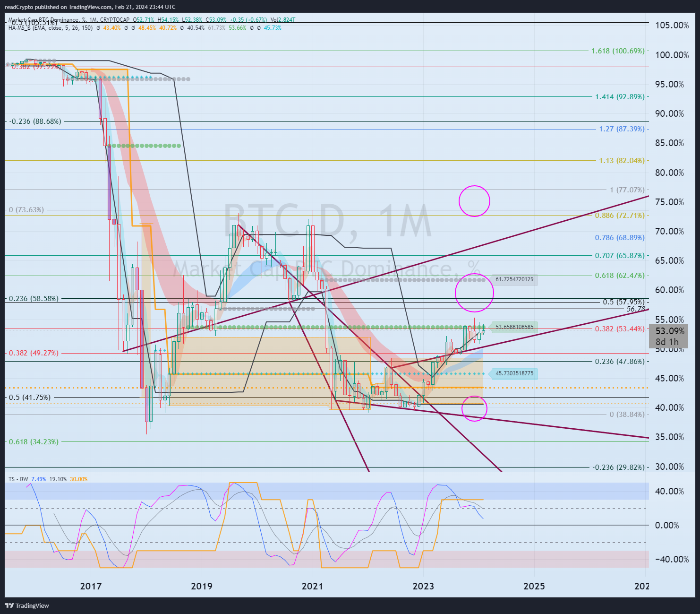Click the 1.27 (87.39%) Fibonacci label

click(x=622, y=129)
